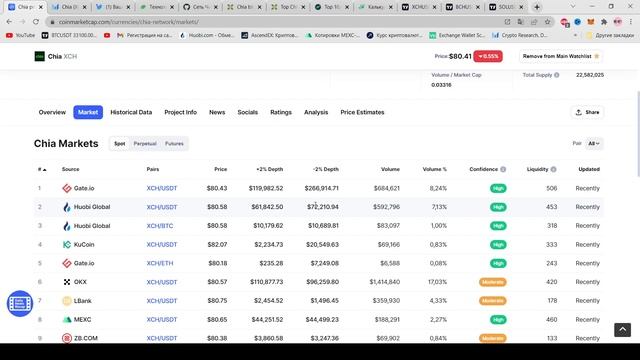The image size is (640, 360).
Task: Go back with the browser back arrow
Action: pos(9,22)
